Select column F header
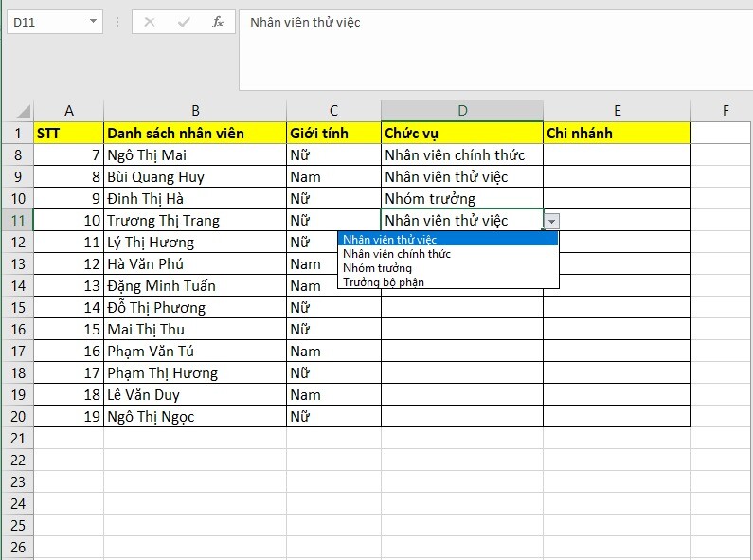This screenshot has width=753, height=560. [x=726, y=111]
